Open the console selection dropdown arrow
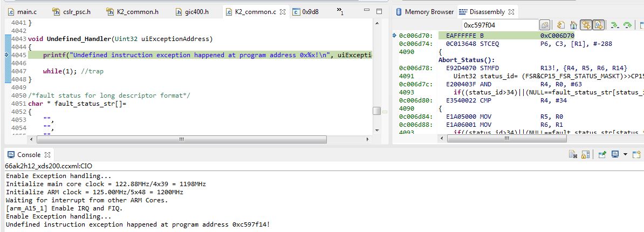 click(x=625, y=154)
